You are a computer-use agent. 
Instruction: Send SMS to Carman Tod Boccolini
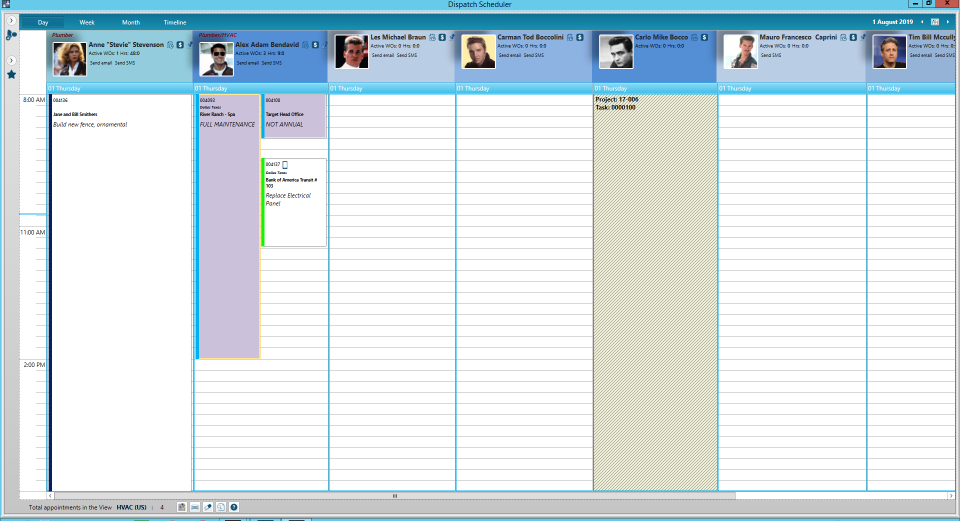point(534,55)
